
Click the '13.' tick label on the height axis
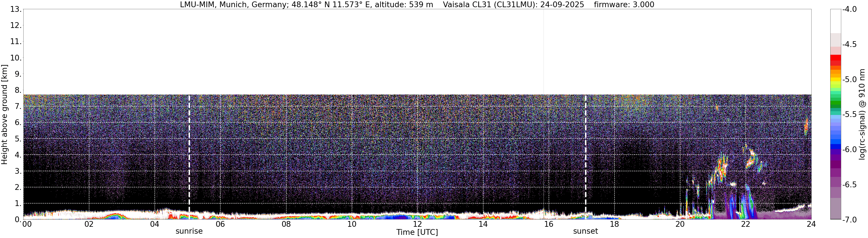(16, 10)
